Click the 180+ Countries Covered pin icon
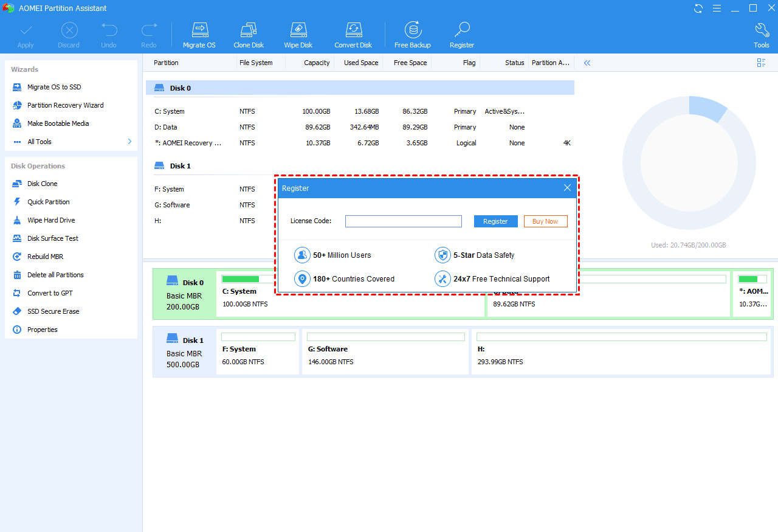 point(302,279)
